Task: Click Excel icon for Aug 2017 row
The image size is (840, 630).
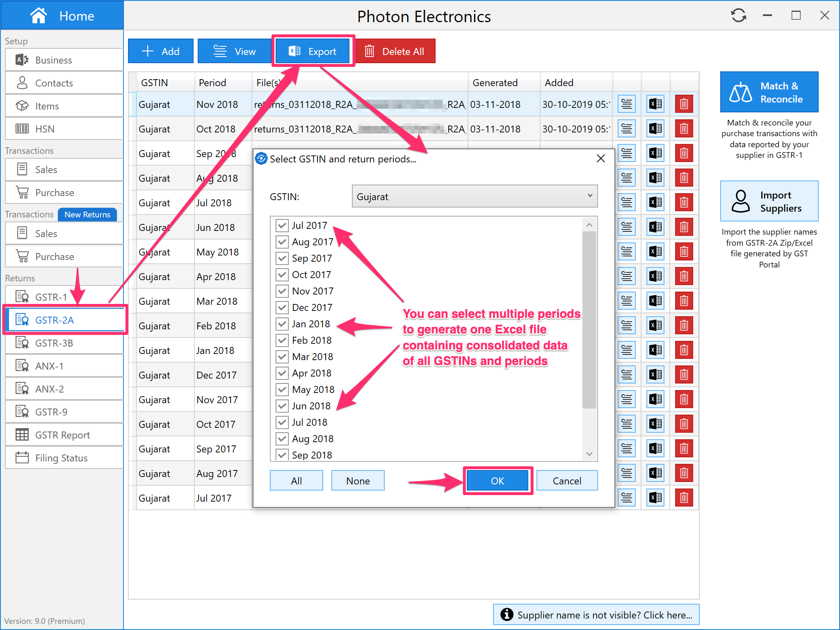Action: [655, 473]
